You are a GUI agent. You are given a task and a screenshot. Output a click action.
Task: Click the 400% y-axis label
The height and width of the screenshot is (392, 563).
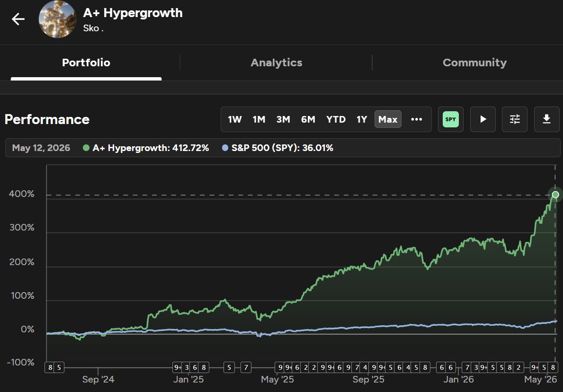point(21,194)
